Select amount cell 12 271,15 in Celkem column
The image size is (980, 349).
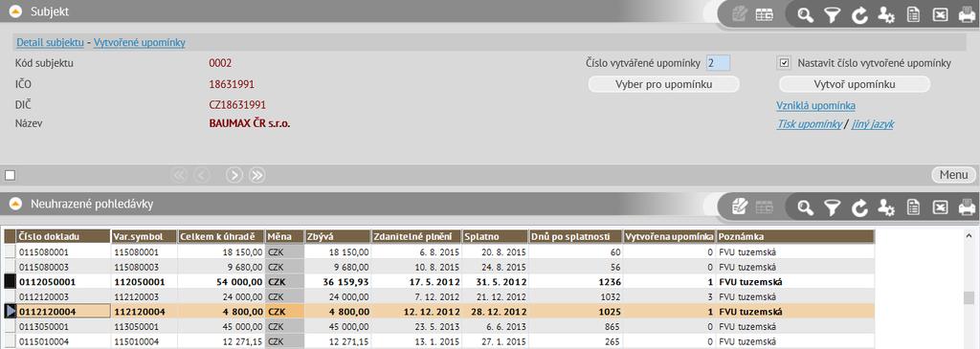(x=221, y=341)
